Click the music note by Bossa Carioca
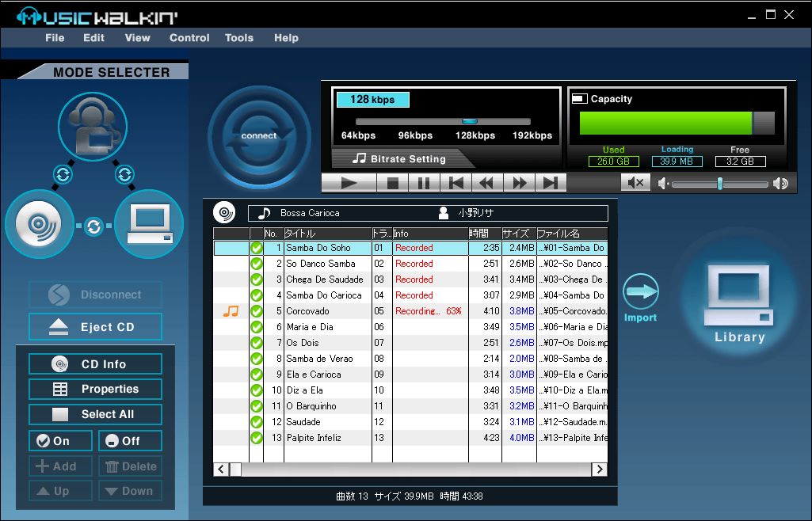Image resolution: width=812 pixels, height=521 pixels. point(264,213)
